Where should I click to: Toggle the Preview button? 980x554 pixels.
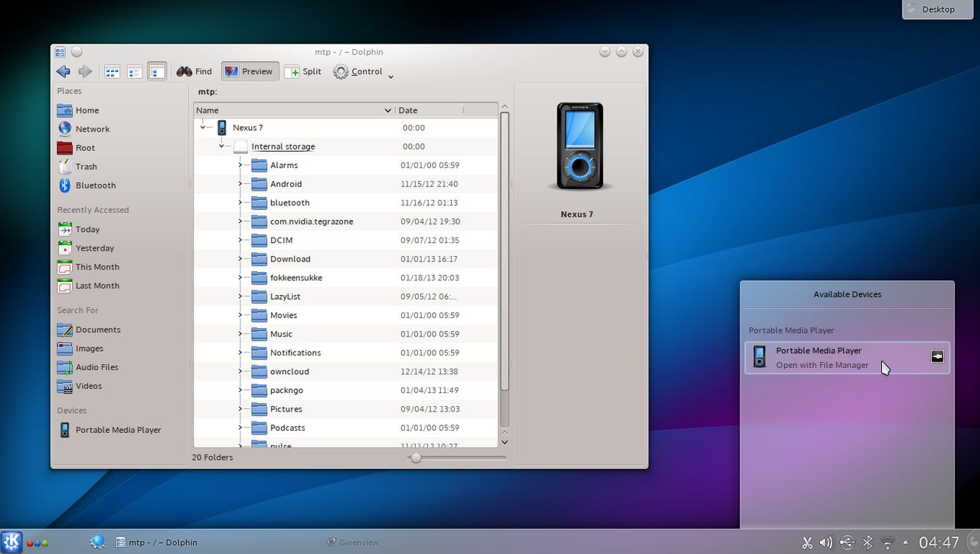coord(250,71)
